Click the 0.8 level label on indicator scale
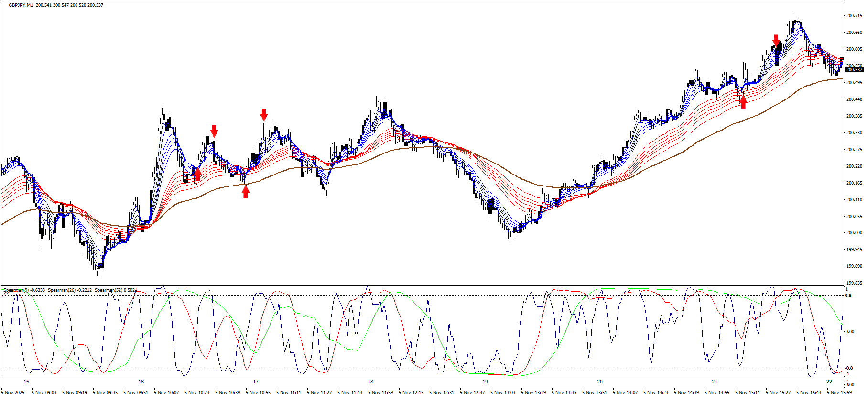This screenshot has height=405, width=868. click(848, 296)
